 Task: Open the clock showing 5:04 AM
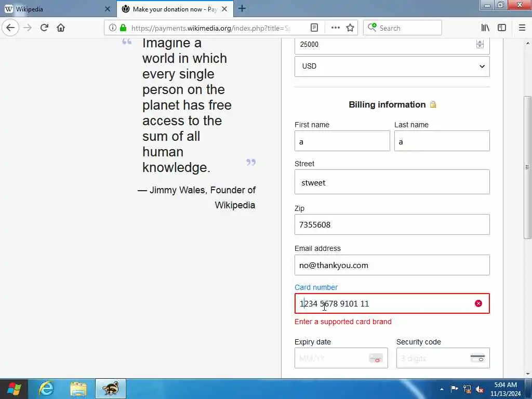[x=506, y=389]
